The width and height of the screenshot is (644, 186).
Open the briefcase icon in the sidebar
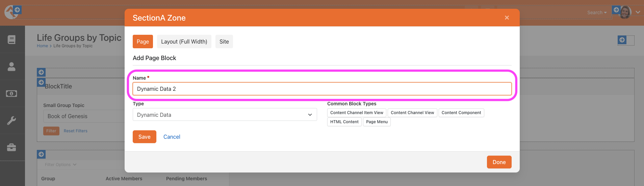(11, 148)
